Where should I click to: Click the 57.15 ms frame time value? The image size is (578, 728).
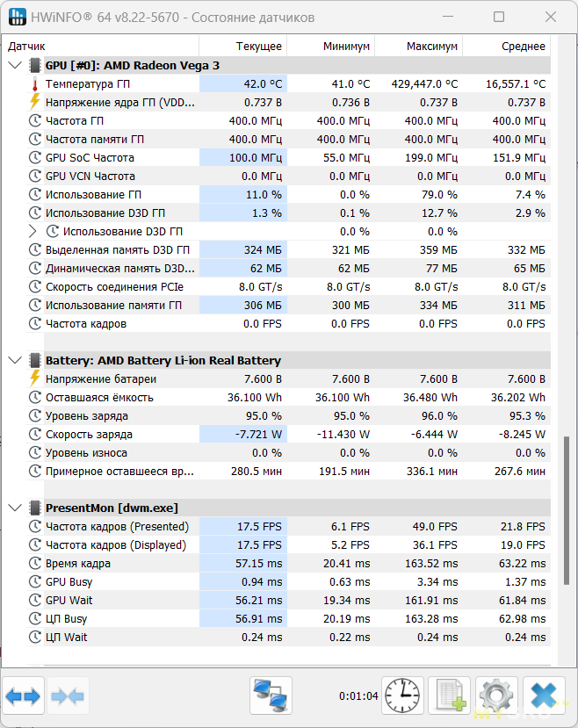(x=258, y=563)
